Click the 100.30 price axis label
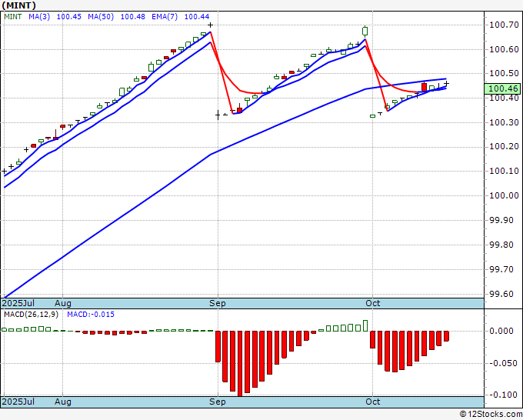The image size is (523, 420). (x=504, y=122)
